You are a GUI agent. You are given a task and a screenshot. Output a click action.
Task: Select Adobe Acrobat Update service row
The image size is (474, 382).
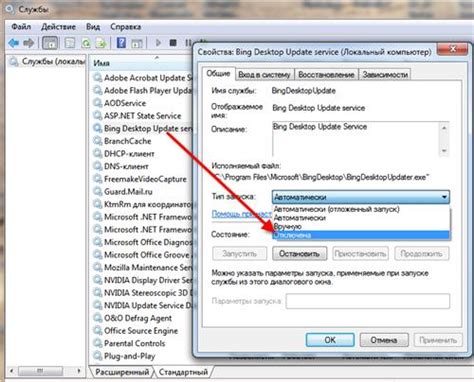(143, 78)
